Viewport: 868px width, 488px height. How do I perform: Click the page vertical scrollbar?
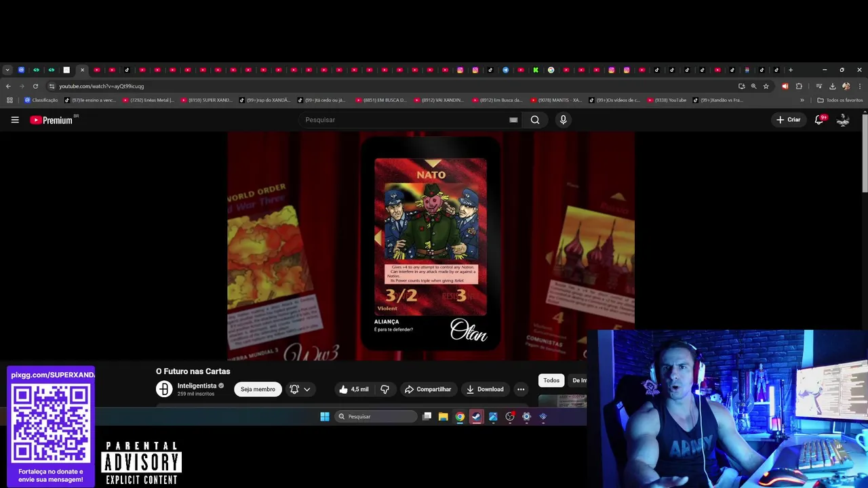tap(865, 152)
